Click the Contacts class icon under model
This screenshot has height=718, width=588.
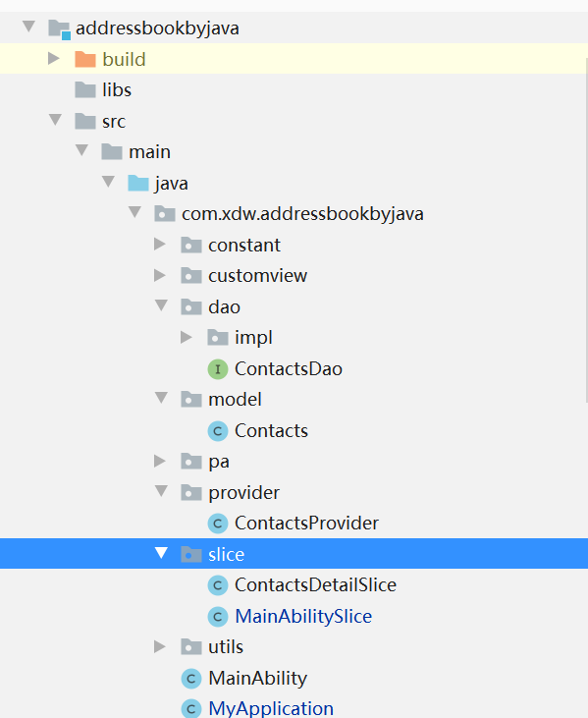click(218, 431)
